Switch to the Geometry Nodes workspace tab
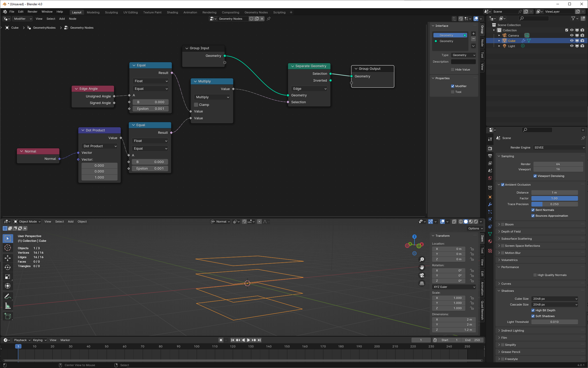 tap(256, 12)
